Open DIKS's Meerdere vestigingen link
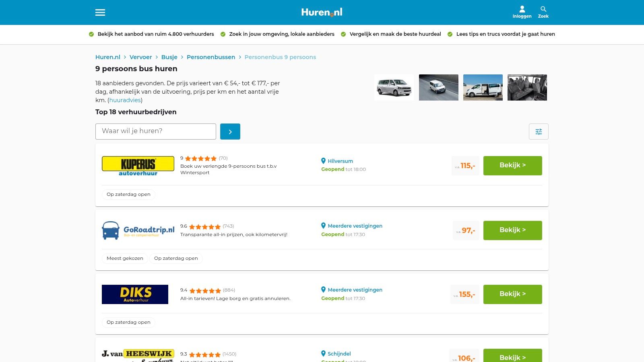This screenshot has height=362, width=644. coord(355,290)
